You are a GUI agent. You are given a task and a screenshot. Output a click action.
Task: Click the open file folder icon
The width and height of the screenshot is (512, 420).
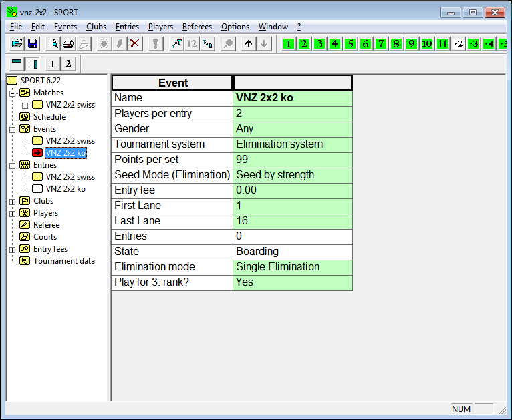pos(17,44)
